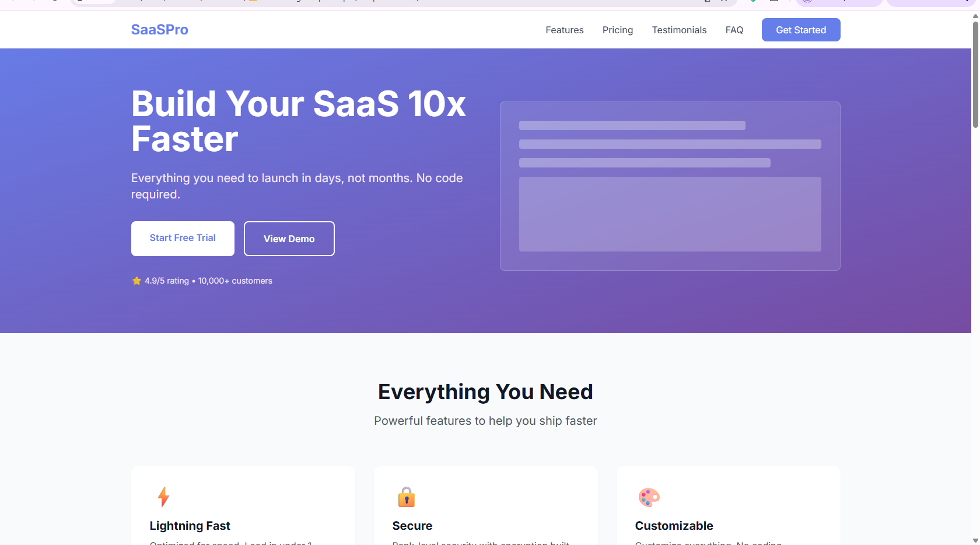Click the yellow star beside the 4.9/5 rating

pos(136,281)
